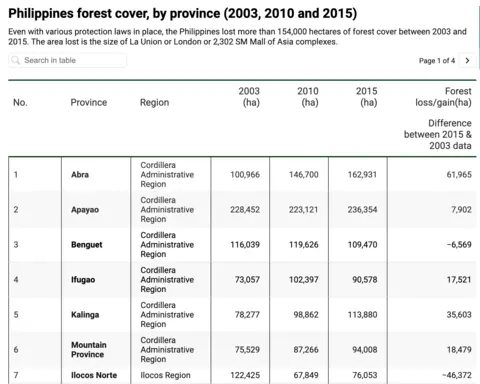Select the Abra province cell
This screenshot has height=384, width=480.
coord(80,174)
